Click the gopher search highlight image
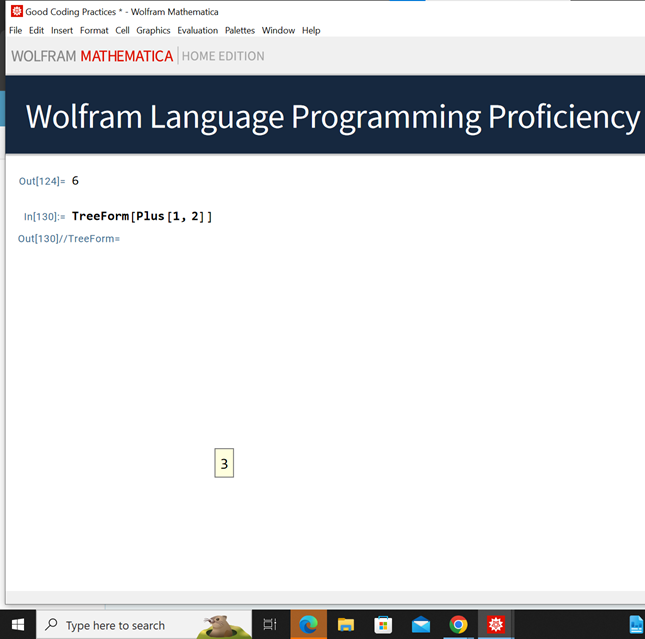Screen dimensions: 645x639 pos(224,625)
